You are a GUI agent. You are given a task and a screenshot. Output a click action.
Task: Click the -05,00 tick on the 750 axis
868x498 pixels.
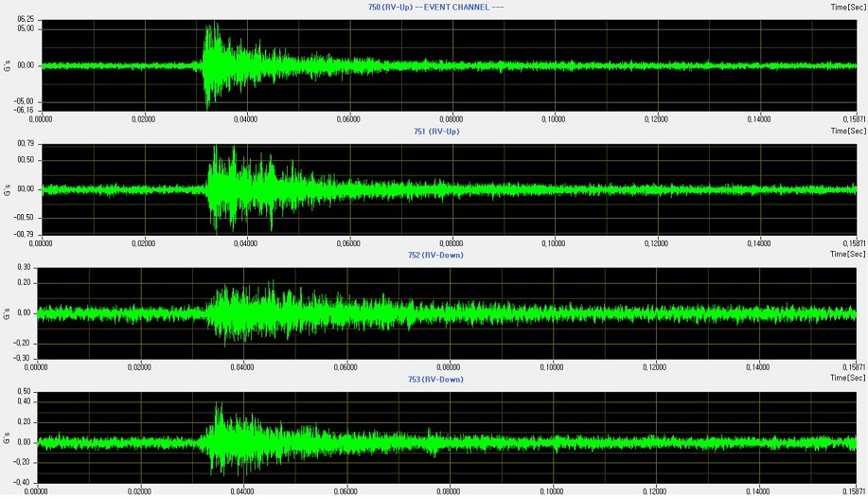[x=24, y=102]
